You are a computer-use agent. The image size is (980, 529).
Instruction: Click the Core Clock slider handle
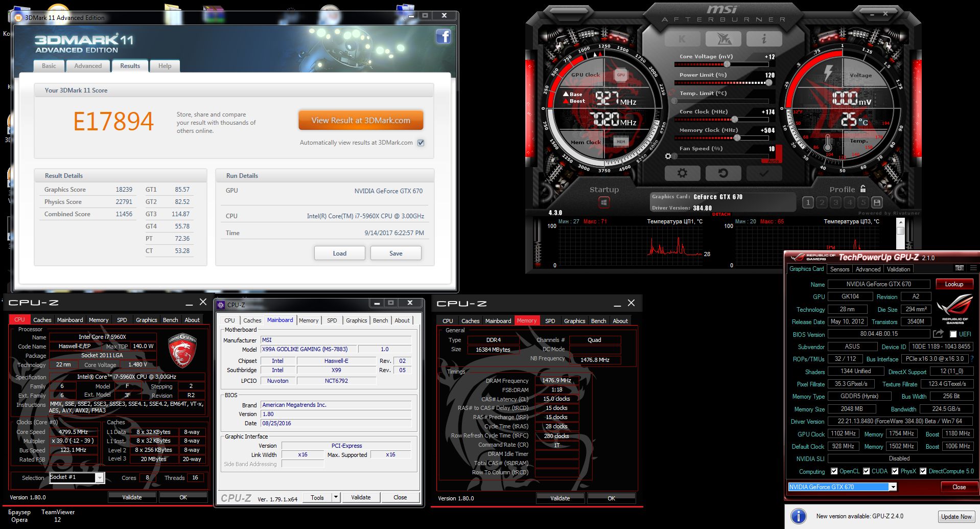coord(734,120)
